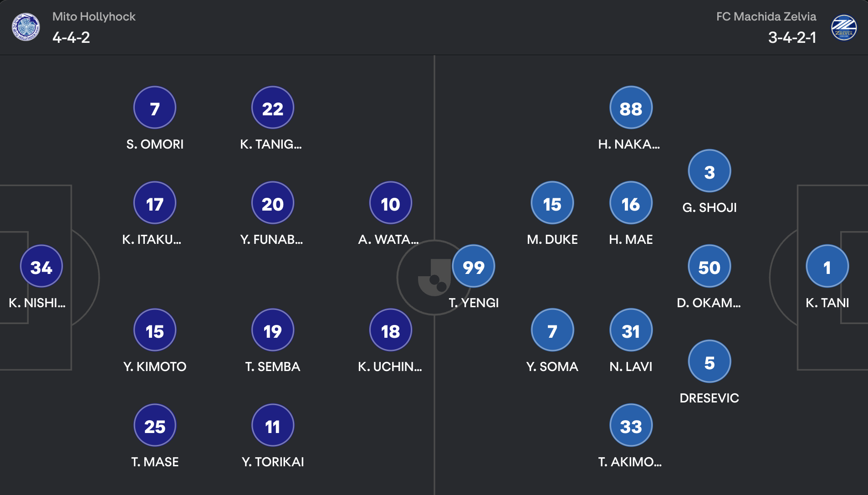
Task: Open the Y. Torikai player name label
Action: click(x=273, y=462)
